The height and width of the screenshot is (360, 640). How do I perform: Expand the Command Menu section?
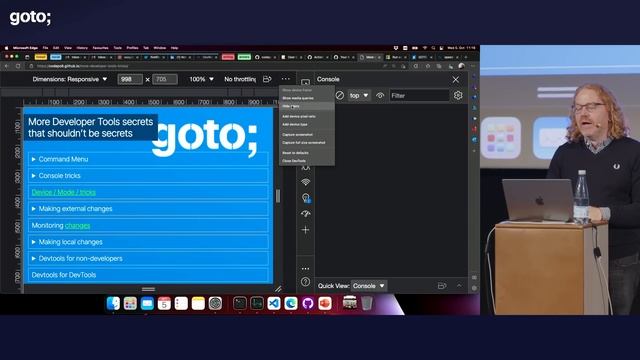coord(148,159)
